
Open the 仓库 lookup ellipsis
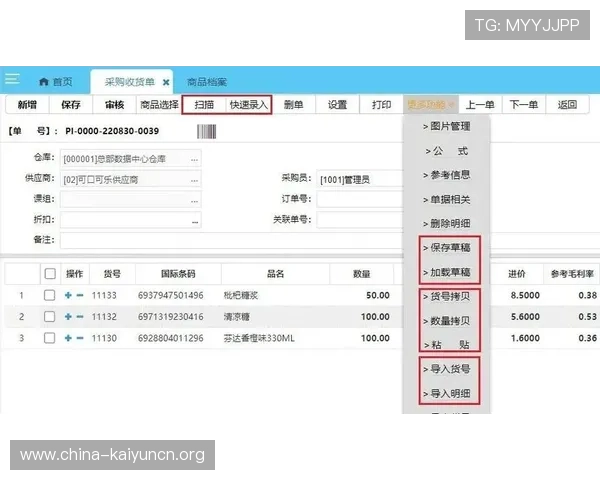194,159
